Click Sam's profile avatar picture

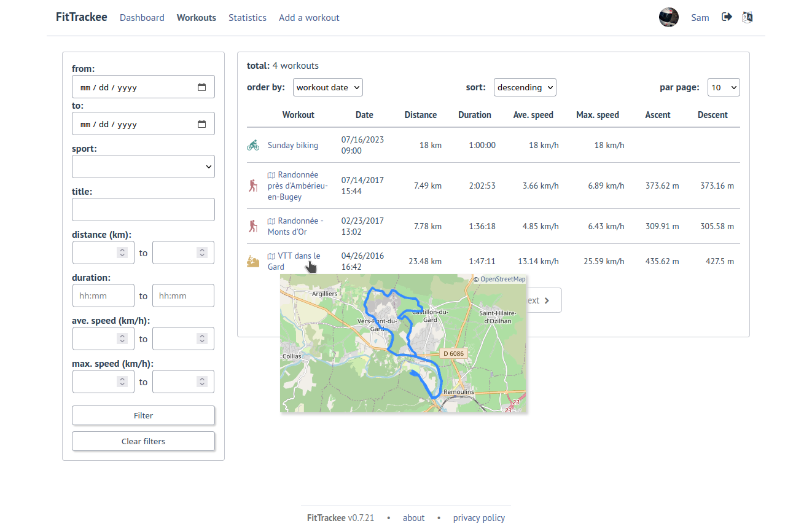pos(668,17)
